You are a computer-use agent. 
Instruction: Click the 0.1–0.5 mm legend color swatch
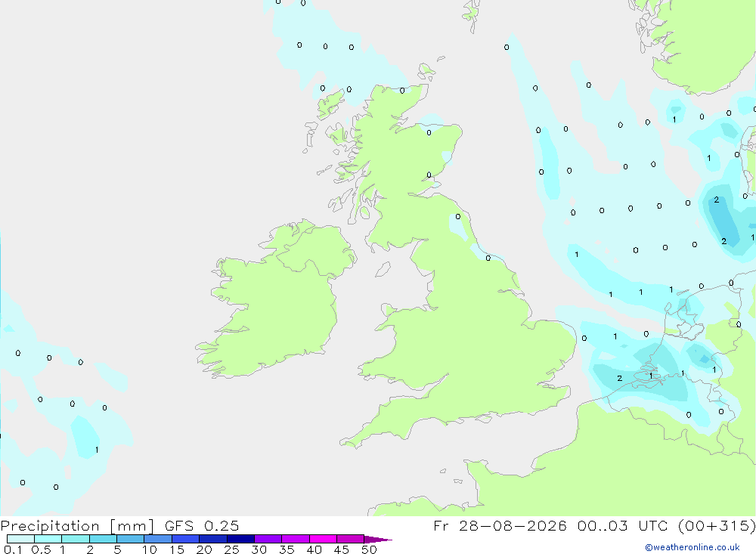(x=20, y=539)
